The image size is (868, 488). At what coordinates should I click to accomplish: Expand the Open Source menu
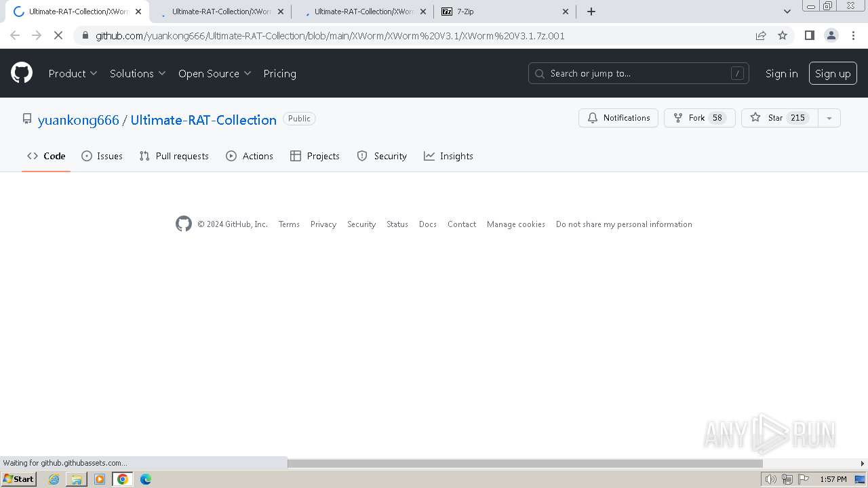click(214, 73)
